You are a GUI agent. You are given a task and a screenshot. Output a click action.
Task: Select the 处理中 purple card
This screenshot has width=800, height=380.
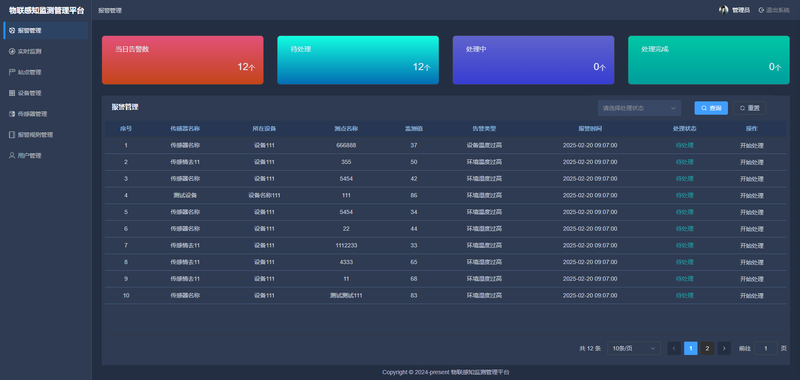point(533,60)
